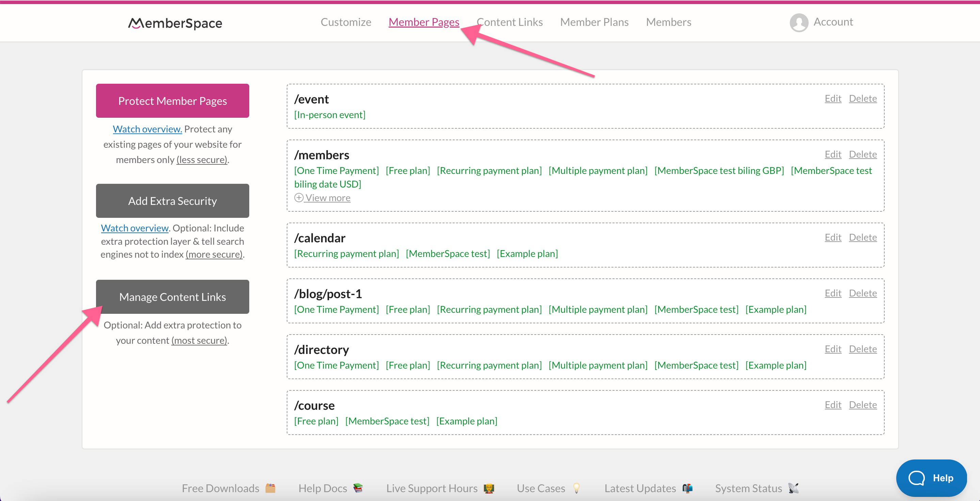Image resolution: width=980 pixels, height=501 pixels.
Task: Click the /calendar page title
Action: 319,238
